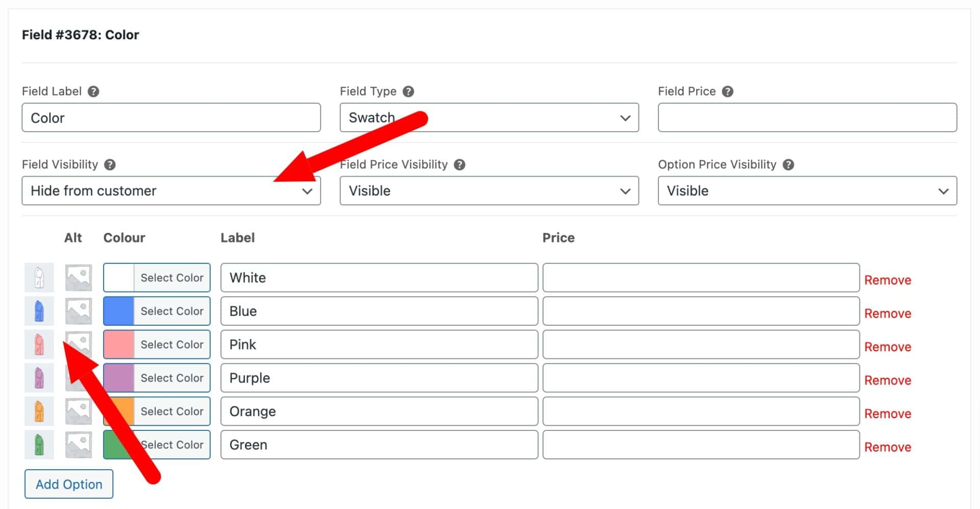Viewport: 980px width, 509px height.
Task: Open Option Price Visibility dropdown
Action: point(807,190)
